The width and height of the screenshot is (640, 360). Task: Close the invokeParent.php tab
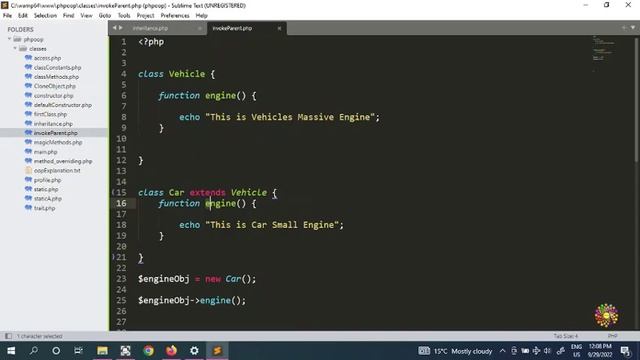click(x=279, y=28)
